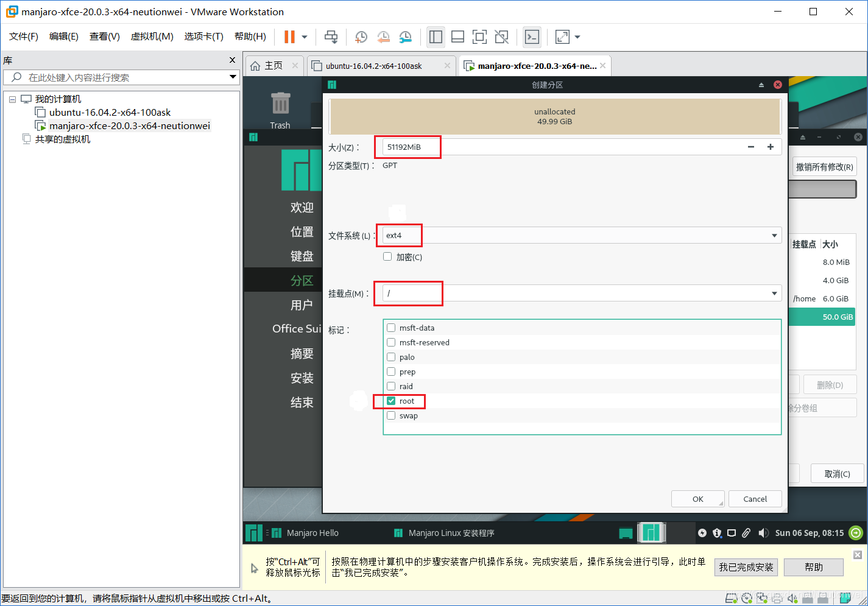Collapse the 我的计算机 tree node
The width and height of the screenshot is (868, 606).
(x=12, y=99)
